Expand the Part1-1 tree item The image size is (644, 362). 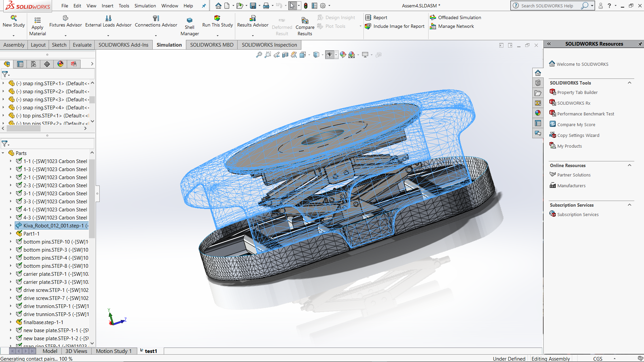point(10,234)
